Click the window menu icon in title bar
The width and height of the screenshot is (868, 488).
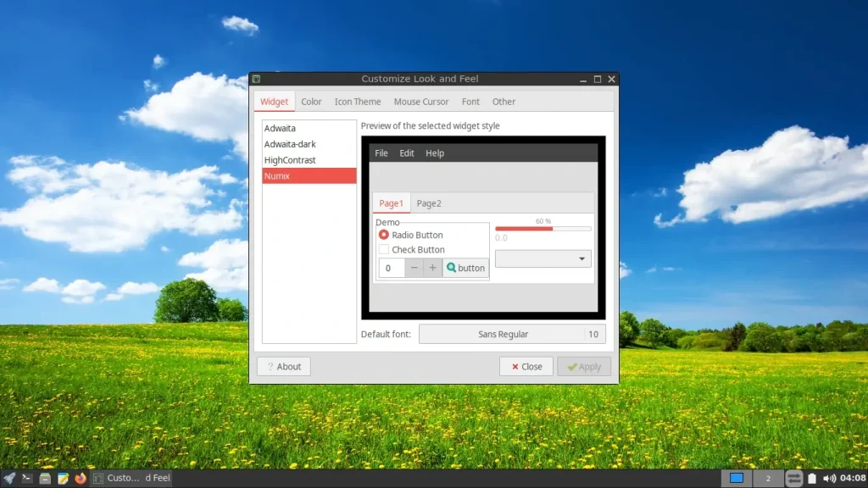pyautogui.click(x=256, y=79)
